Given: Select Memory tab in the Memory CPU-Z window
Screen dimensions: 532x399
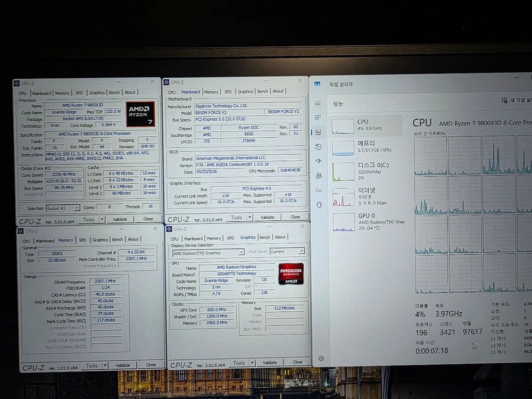Looking at the screenshot, I should coord(66,240).
